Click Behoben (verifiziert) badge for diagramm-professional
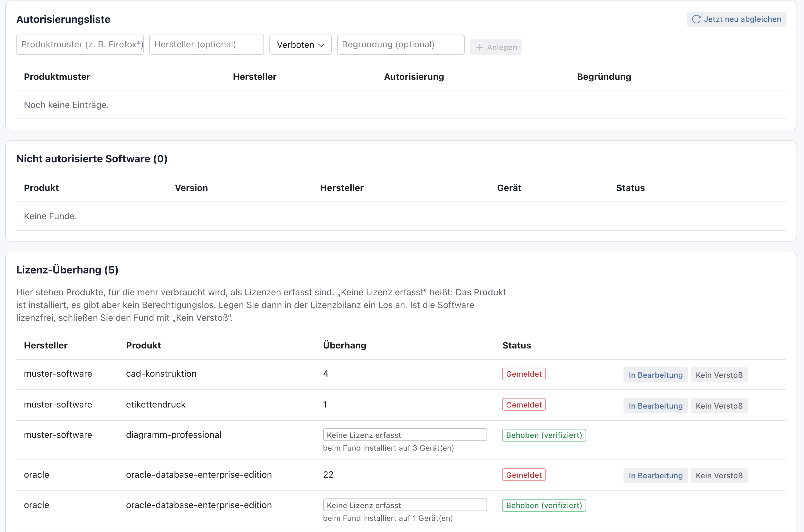This screenshot has width=804, height=532. [544, 435]
